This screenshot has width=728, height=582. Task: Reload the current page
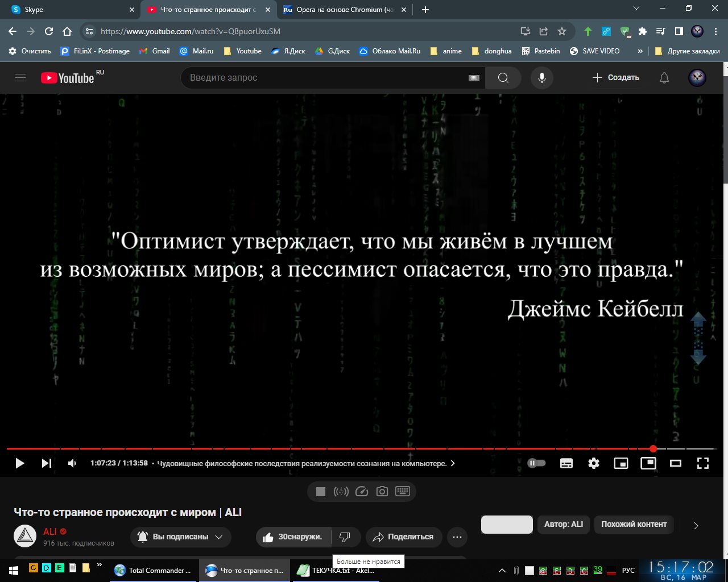click(49, 31)
